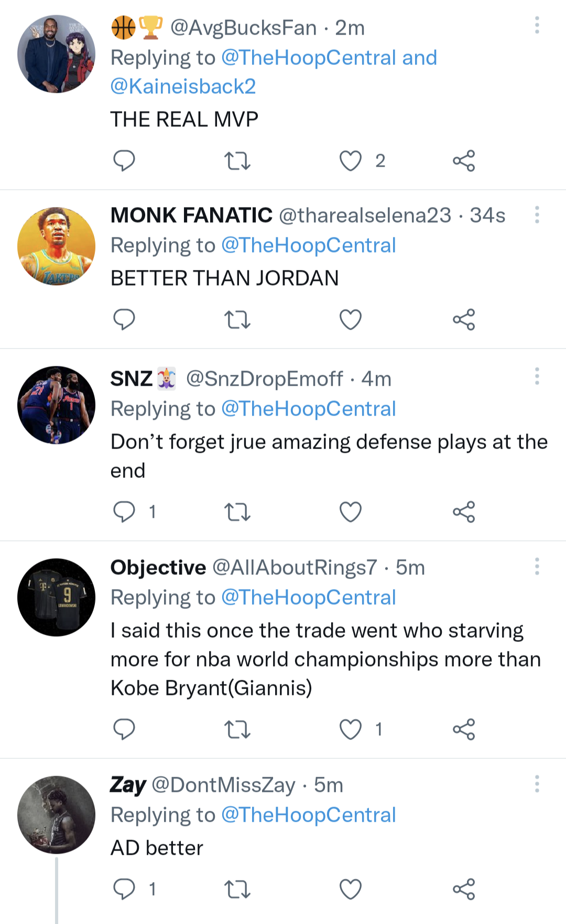This screenshot has height=924, width=566.
Task: Open more options for AvgBucksFan's tweet
Action: (537, 25)
